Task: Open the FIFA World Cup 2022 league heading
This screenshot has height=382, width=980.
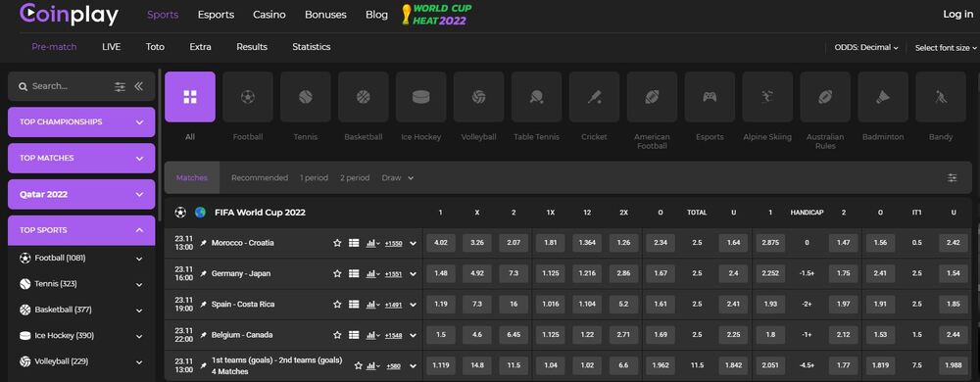Action: [260, 213]
